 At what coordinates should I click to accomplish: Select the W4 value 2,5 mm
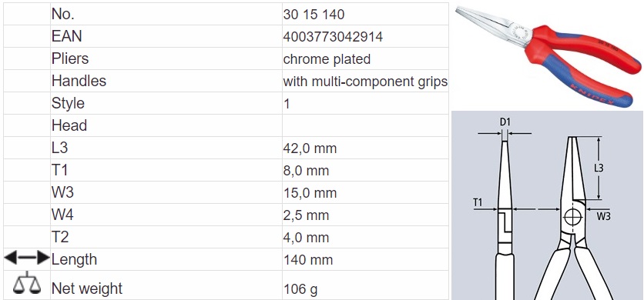[306, 215]
